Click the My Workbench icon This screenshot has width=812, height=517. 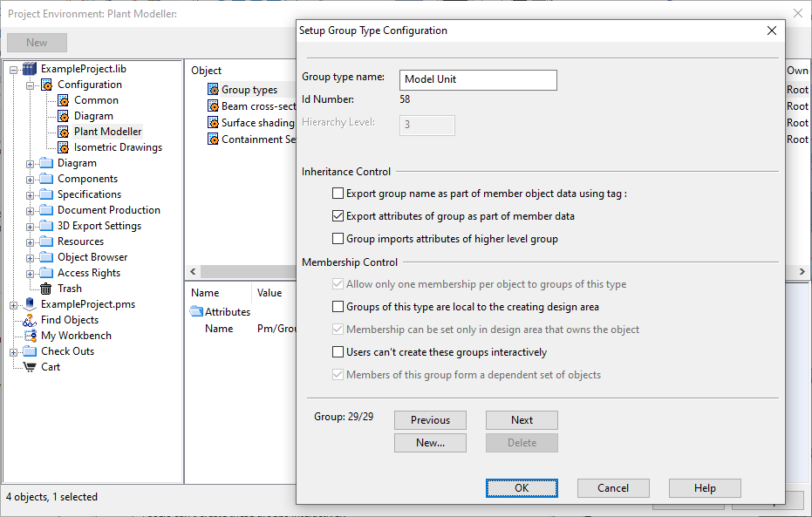pyautogui.click(x=31, y=336)
